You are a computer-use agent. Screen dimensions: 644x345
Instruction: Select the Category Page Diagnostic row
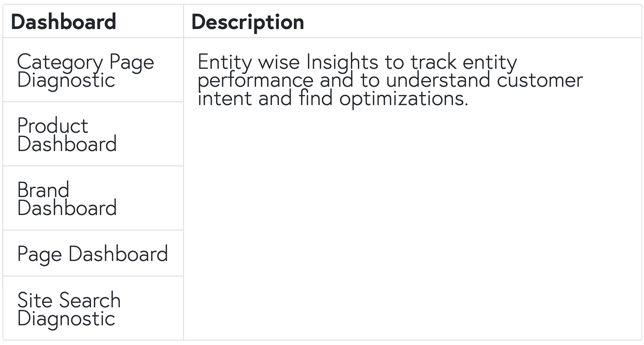(93, 70)
